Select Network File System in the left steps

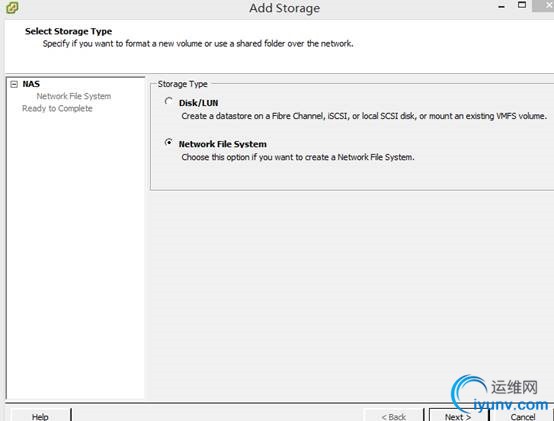coord(74,96)
